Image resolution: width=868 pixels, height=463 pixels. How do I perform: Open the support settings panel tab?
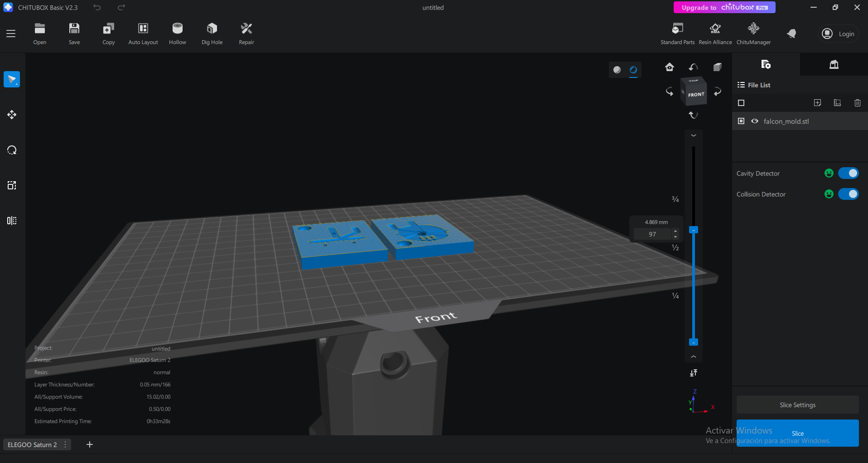click(834, 64)
